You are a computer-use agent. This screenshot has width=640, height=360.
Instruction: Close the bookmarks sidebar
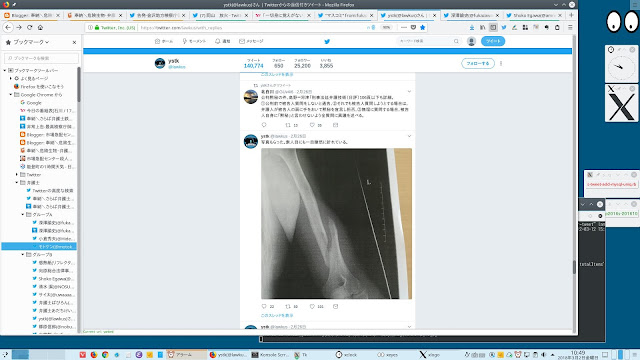(74, 42)
